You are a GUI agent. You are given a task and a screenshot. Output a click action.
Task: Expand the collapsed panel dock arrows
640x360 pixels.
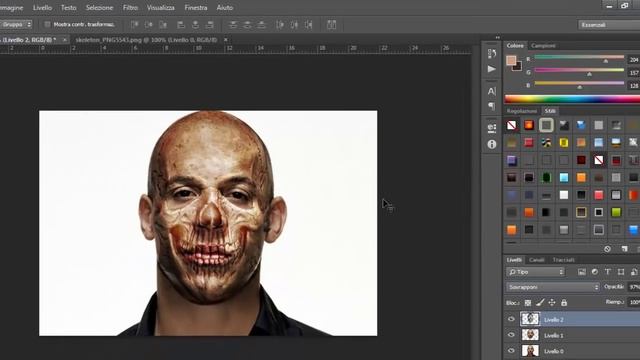[498, 37]
